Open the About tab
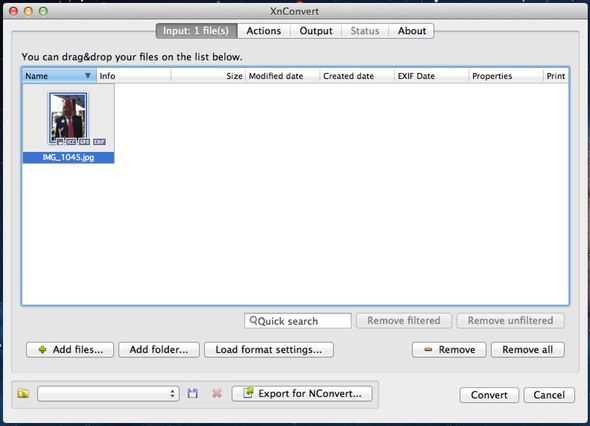Image resolution: width=590 pixels, height=426 pixels. point(412,31)
